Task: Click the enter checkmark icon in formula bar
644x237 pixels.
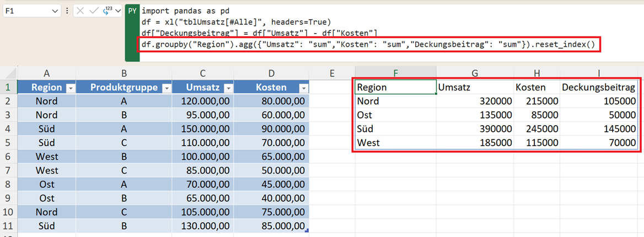Action: [93, 11]
